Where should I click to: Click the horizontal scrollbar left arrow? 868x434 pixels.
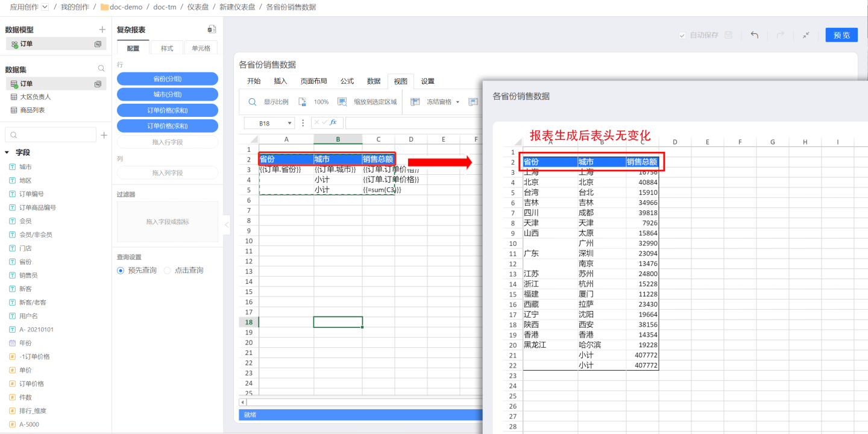tap(243, 402)
